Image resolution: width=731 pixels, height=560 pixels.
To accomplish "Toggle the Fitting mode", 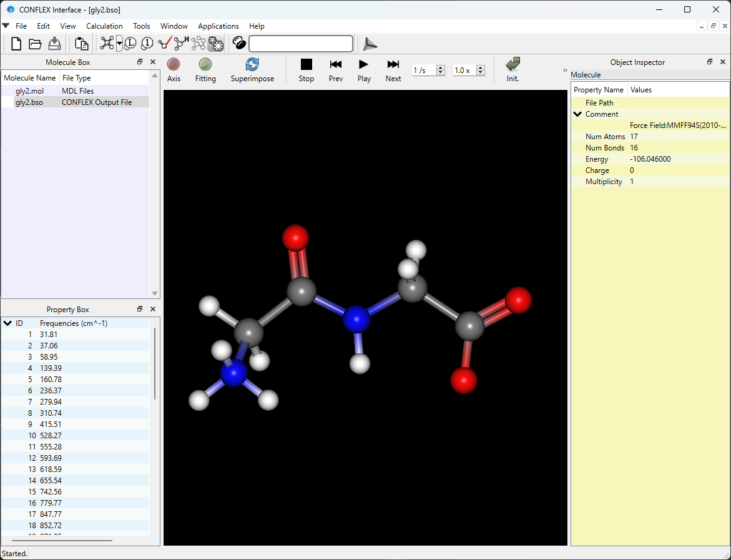I will pyautogui.click(x=205, y=69).
